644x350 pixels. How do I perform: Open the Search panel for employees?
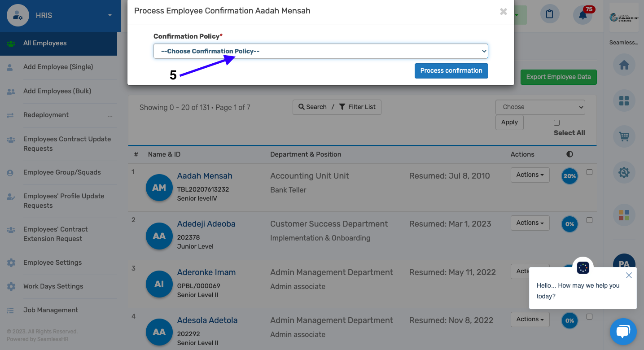click(312, 107)
